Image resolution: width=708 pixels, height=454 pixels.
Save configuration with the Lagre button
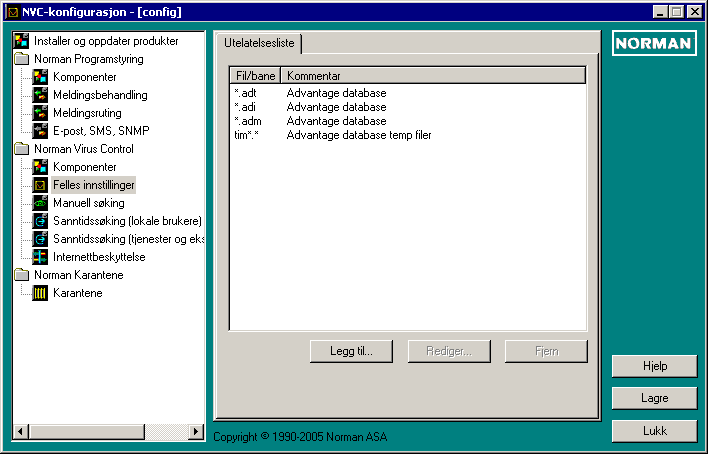(x=655, y=398)
